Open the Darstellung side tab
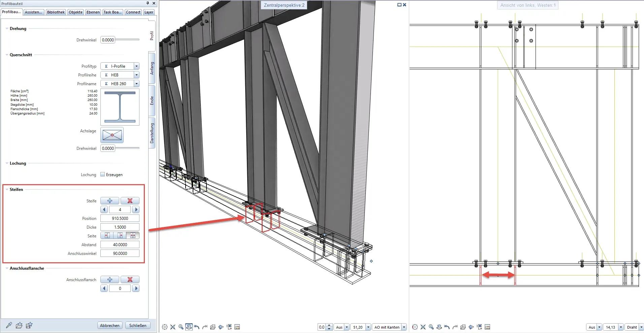The width and height of the screenshot is (644, 333). tap(152, 133)
